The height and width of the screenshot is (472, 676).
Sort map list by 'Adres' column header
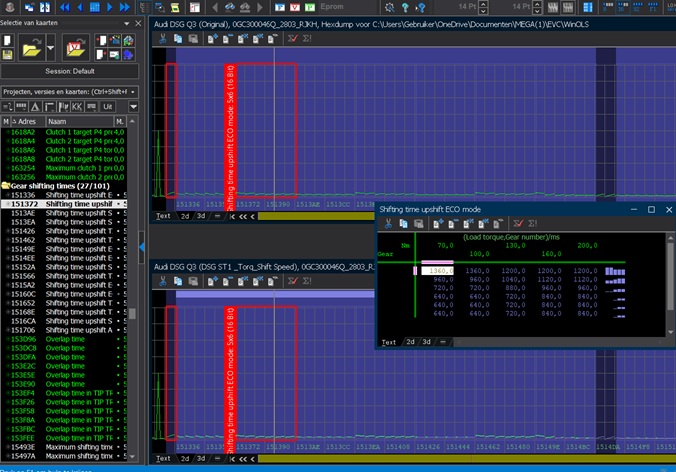coord(28,122)
